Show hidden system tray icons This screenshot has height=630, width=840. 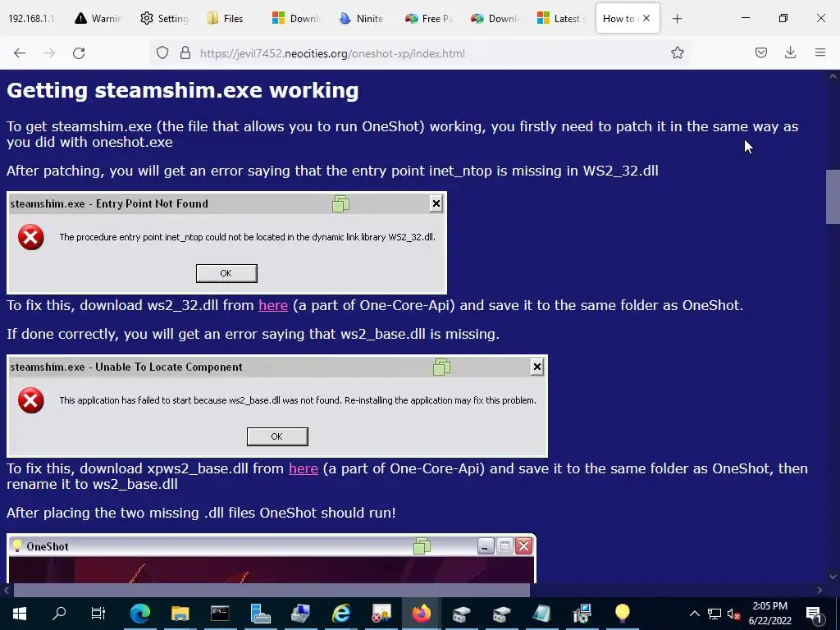pyautogui.click(x=694, y=614)
